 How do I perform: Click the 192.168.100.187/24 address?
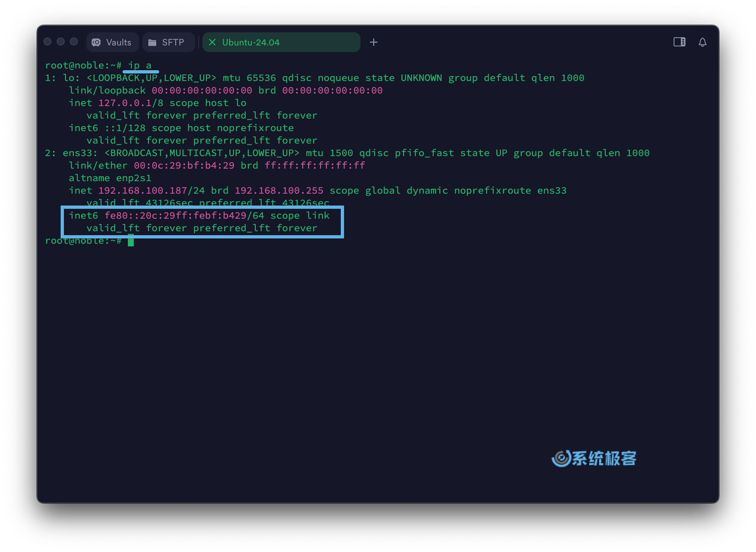(x=152, y=190)
